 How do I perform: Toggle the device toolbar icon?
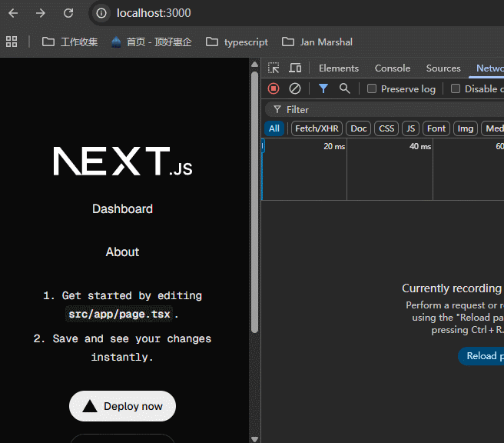[295, 68]
